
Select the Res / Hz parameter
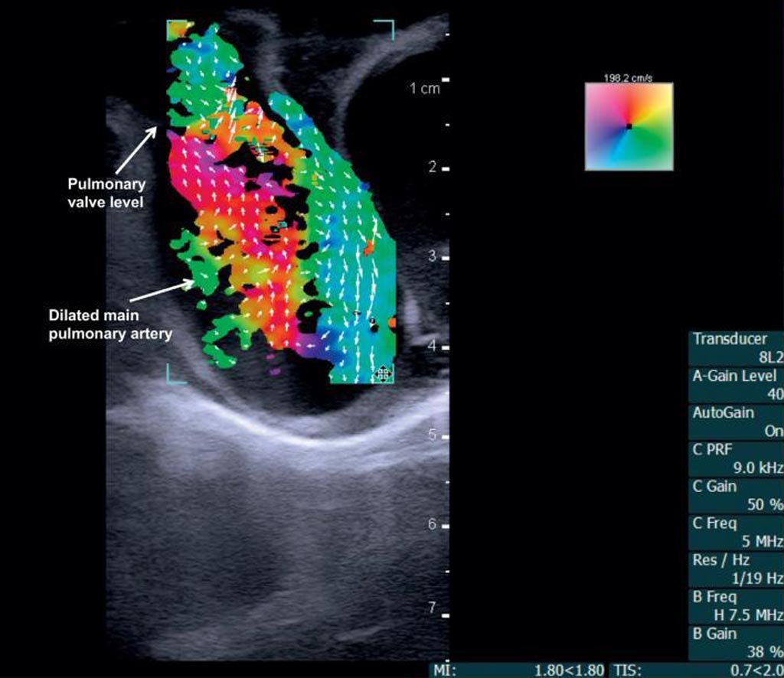[x=736, y=569]
